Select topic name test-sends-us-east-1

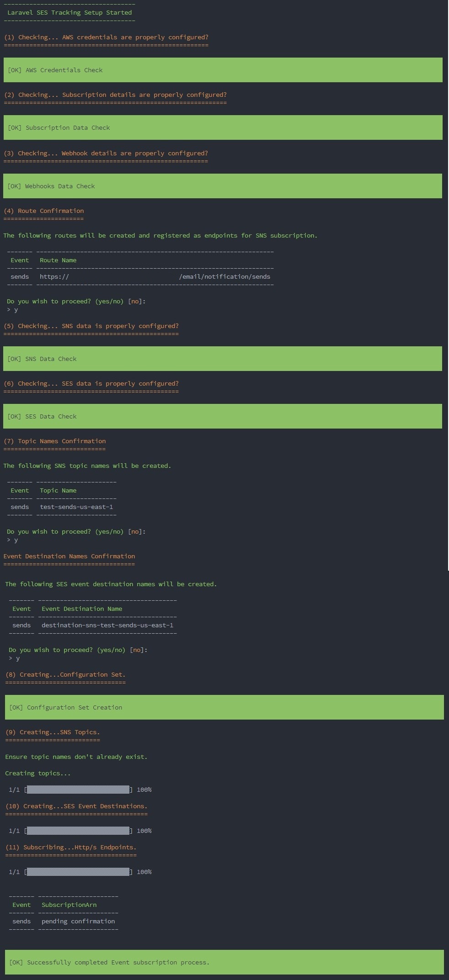(76, 507)
